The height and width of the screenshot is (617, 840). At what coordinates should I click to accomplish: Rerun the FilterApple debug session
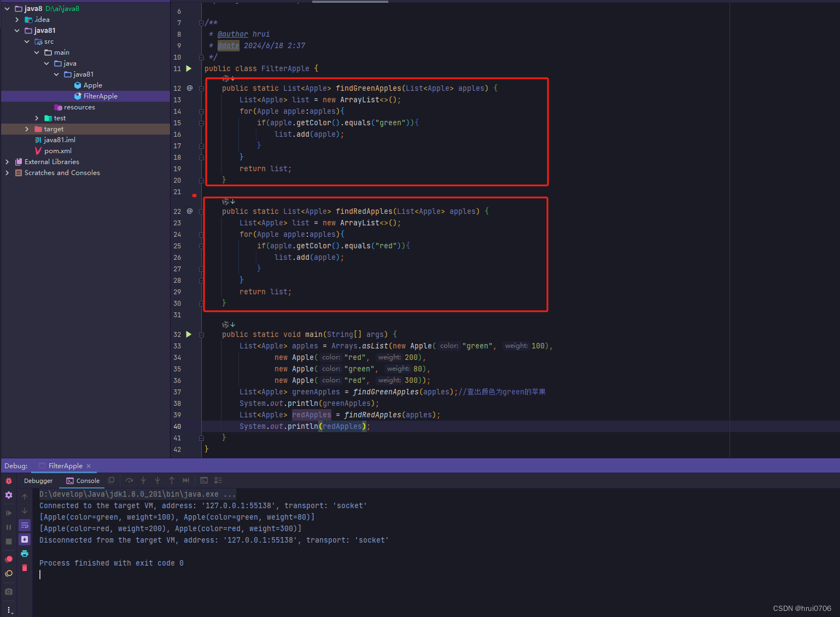coord(9,481)
